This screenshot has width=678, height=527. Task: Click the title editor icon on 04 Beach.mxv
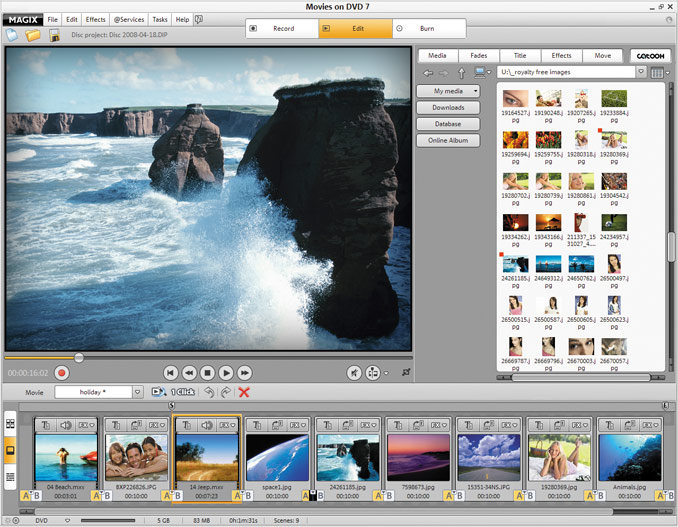coord(47,425)
